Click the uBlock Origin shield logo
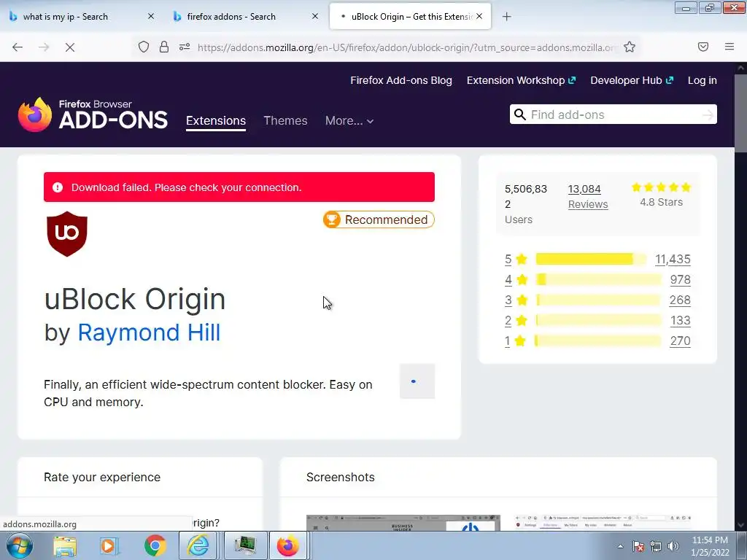Screen dimensions: 747x560 [67, 234]
